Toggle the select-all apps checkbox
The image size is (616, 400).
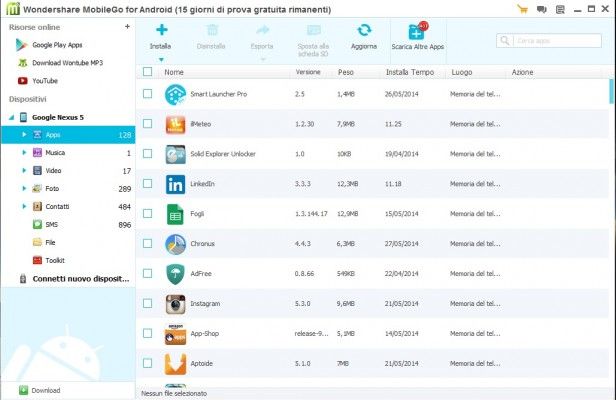[x=147, y=72]
